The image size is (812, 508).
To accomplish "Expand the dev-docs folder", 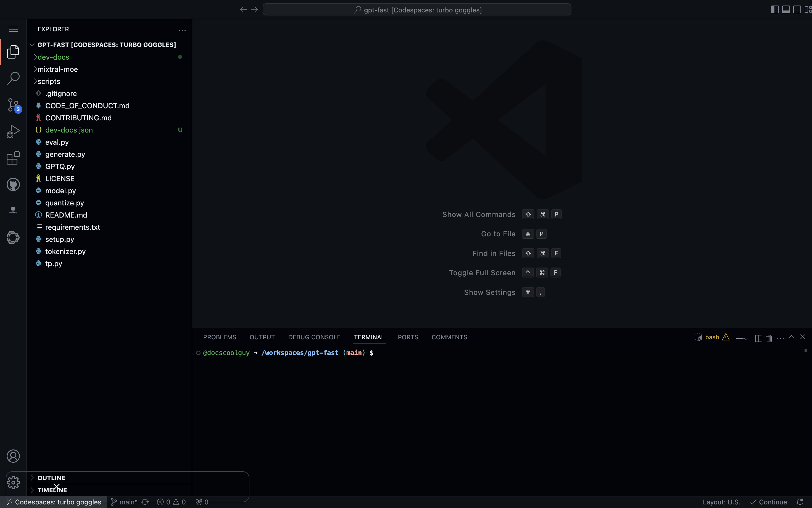I will (x=53, y=57).
